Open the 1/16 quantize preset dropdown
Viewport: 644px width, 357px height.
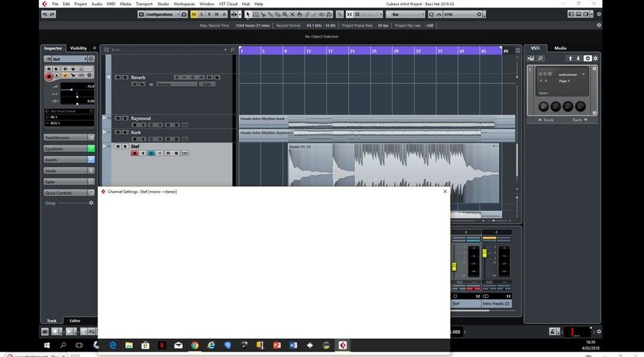tap(456, 14)
